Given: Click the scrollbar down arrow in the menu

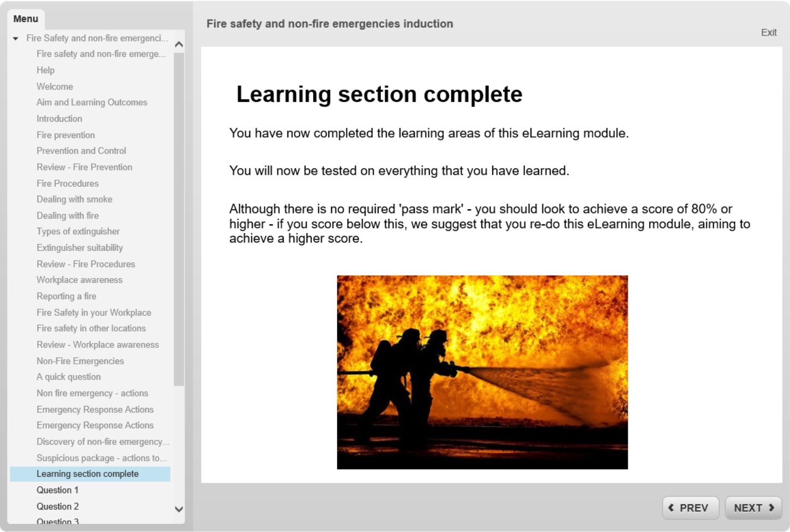Looking at the screenshot, I should tap(179, 510).
